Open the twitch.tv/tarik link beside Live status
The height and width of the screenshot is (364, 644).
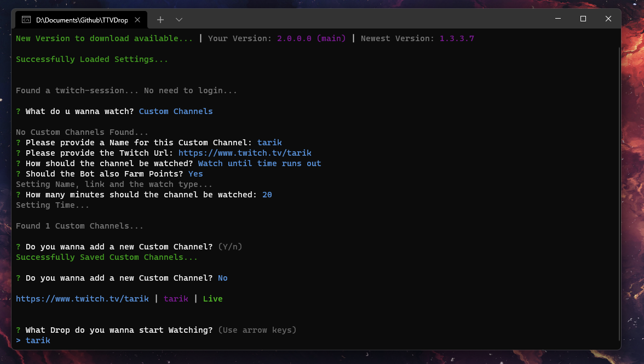pyautogui.click(x=82, y=299)
